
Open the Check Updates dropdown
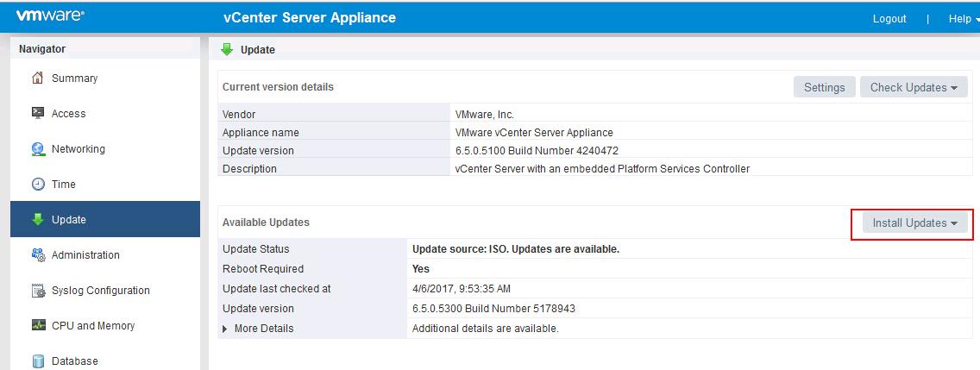(x=914, y=87)
